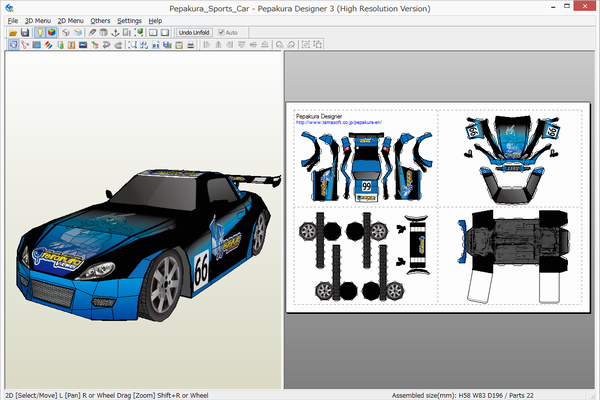Click the green cube in dashed frame icon
This screenshot has height=400, width=600.
(139, 33)
